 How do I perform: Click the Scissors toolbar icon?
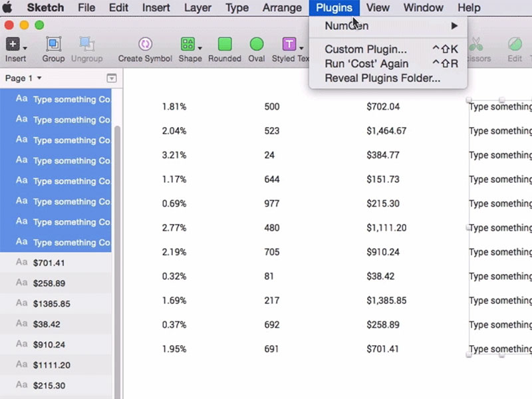[x=476, y=44]
